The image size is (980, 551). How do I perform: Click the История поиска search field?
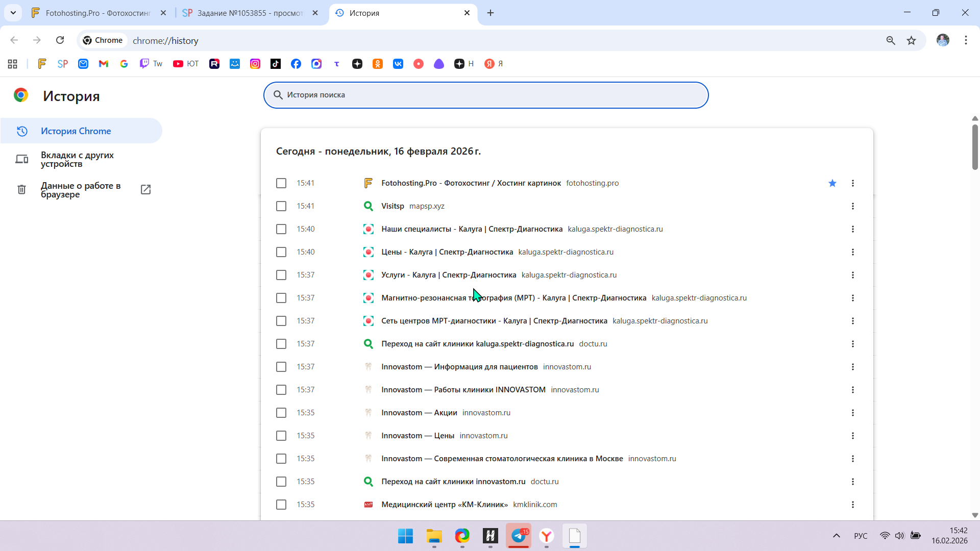click(x=485, y=95)
